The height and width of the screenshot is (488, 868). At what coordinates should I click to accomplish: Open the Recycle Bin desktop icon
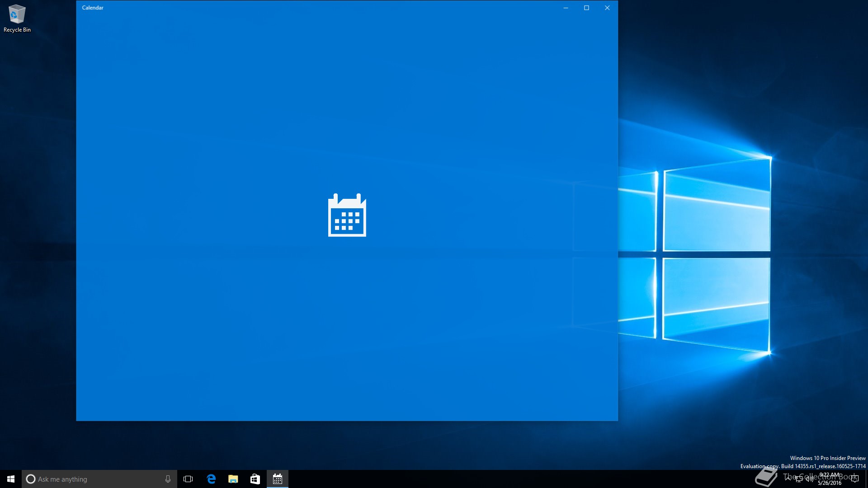17,18
